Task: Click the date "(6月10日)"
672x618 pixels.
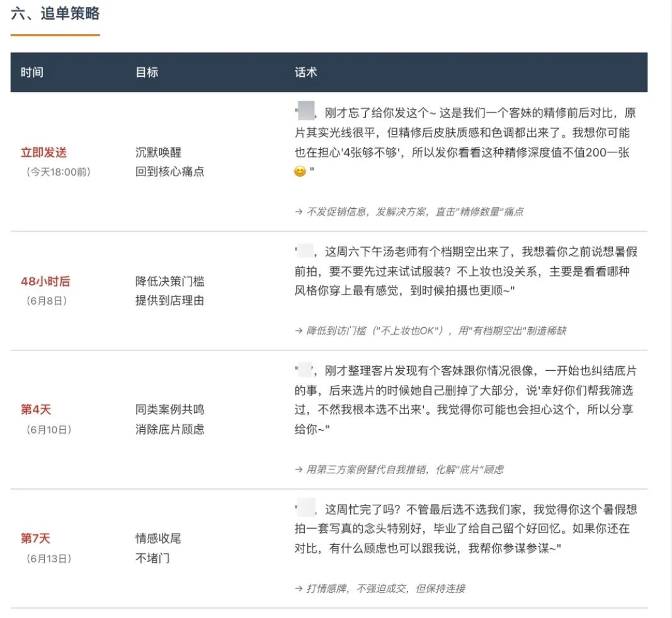Action: click(49, 430)
